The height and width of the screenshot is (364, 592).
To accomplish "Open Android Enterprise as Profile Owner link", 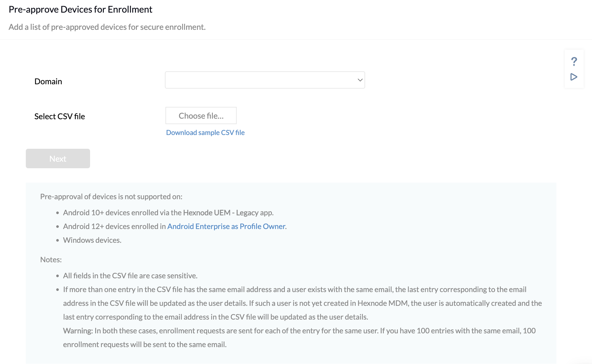I will pyautogui.click(x=226, y=226).
